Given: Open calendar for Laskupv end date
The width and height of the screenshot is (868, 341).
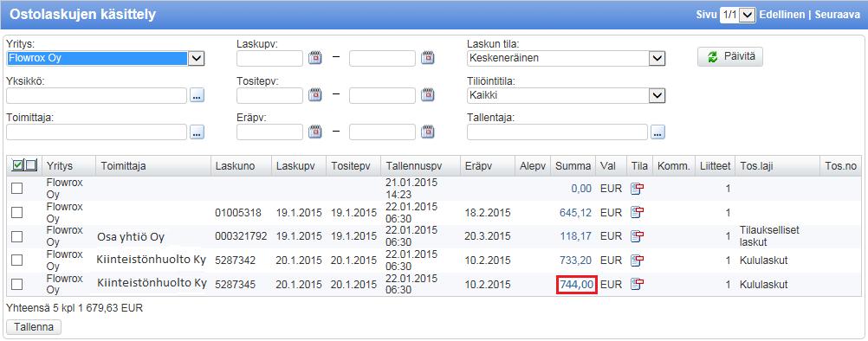Looking at the screenshot, I should pos(427,57).
